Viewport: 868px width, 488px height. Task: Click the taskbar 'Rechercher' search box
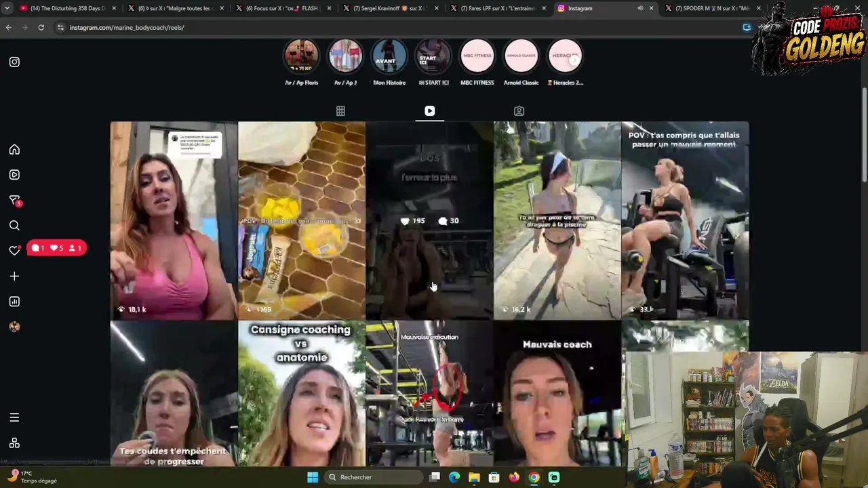click(x=375, y=477)
